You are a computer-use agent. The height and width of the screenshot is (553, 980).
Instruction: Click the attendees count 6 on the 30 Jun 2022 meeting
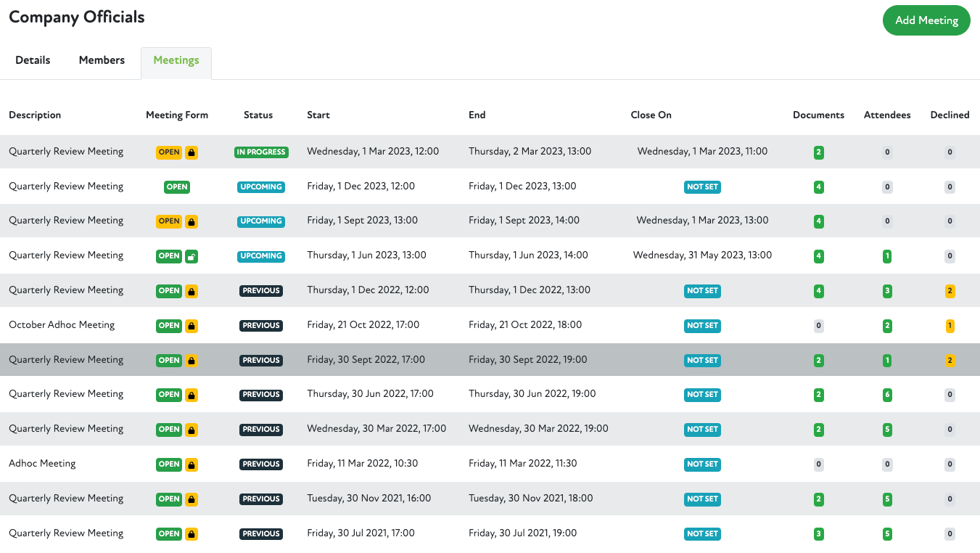(887, 395)
